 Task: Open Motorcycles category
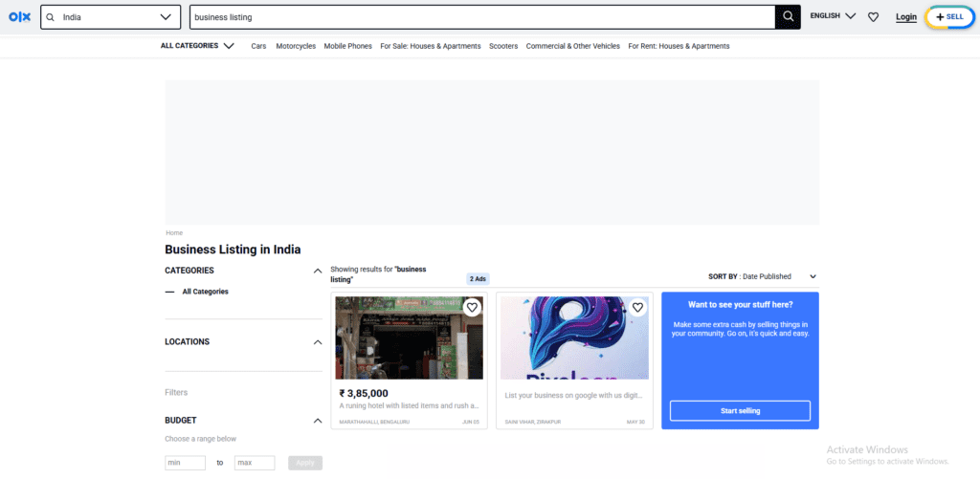coord(296,46)
